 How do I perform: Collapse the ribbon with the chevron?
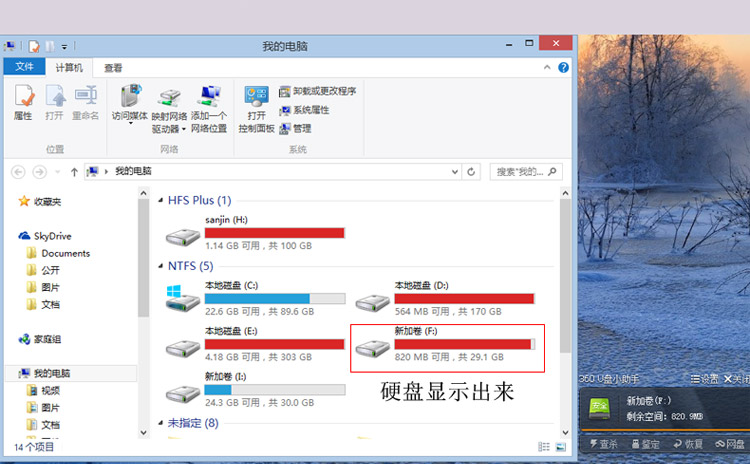pyautogui.click(x=547, y=67)
